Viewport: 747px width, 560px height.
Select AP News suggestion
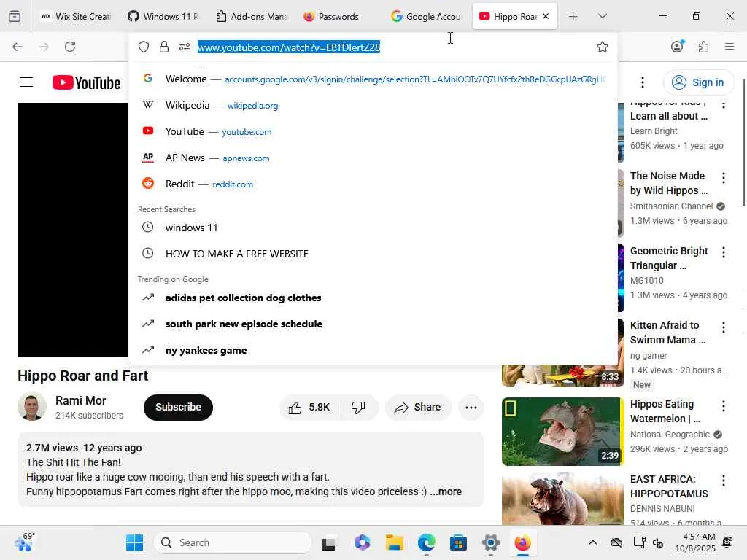(373, 157)
